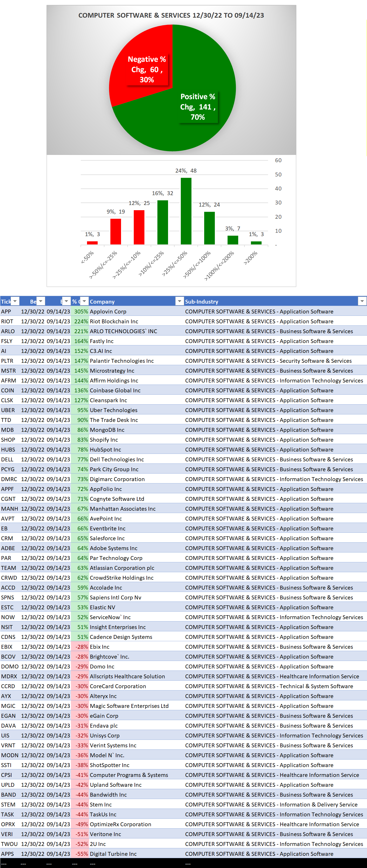Click the '24%, 48' bar data label
This screenshot has width=367, height=868.
[x=186, y=171]
